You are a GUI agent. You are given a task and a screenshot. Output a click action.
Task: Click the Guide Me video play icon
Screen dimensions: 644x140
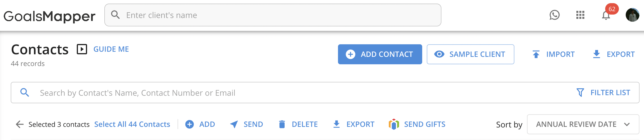click(x=82, y=49)
